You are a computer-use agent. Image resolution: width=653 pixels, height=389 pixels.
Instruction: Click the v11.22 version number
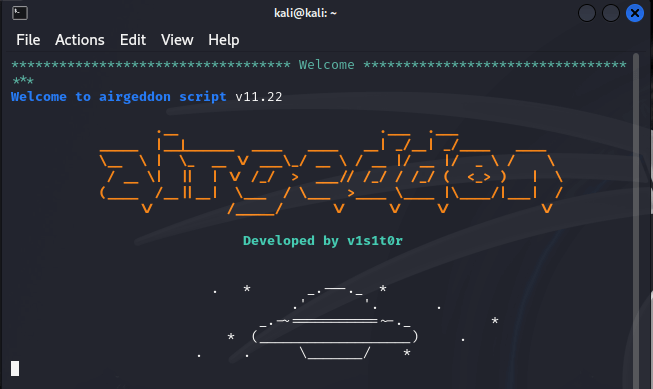259,97
